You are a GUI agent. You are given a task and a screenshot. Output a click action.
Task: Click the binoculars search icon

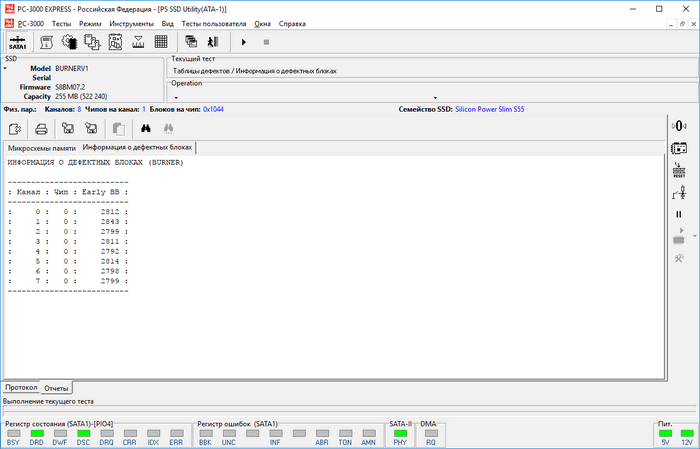[x=145, y=128]
